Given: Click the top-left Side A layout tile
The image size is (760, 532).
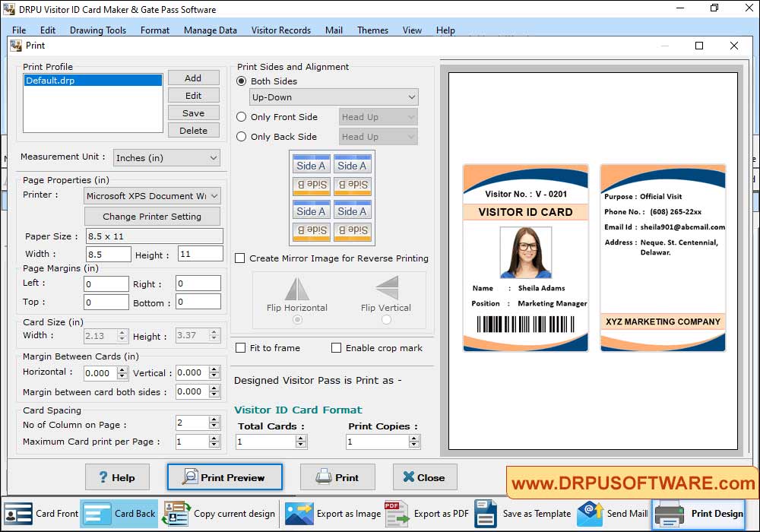Looking at the screenshot, I should point(311,164).
